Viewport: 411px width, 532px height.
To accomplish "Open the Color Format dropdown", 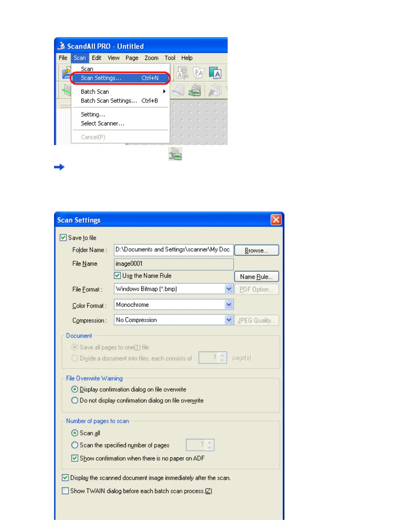I will 229,304.
